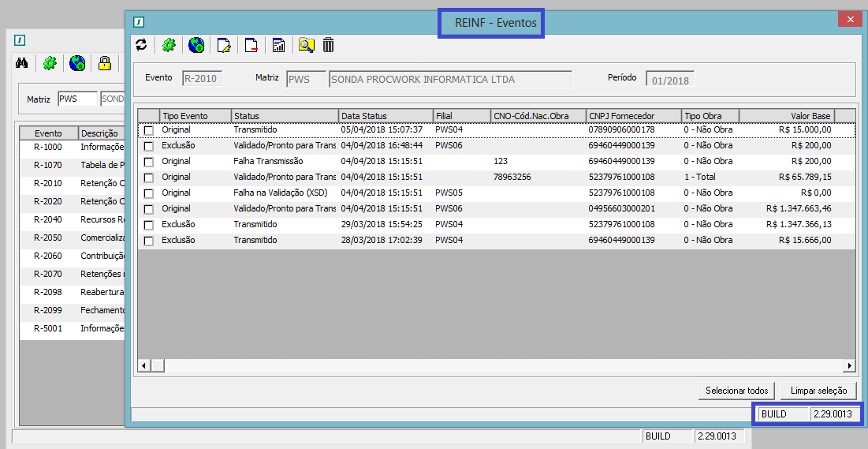Click the refresh arrows icon in toolbar
The width and height of the screenshot is (868, 449).
tap(141, 45)
